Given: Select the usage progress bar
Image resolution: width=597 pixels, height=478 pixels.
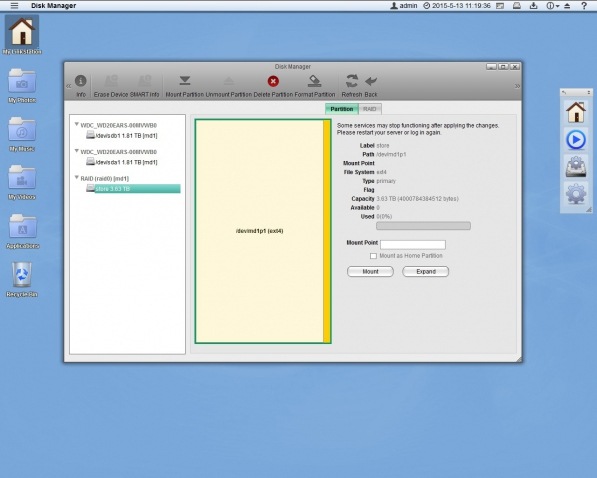Looking at the screenshot, I should [423, 226].
